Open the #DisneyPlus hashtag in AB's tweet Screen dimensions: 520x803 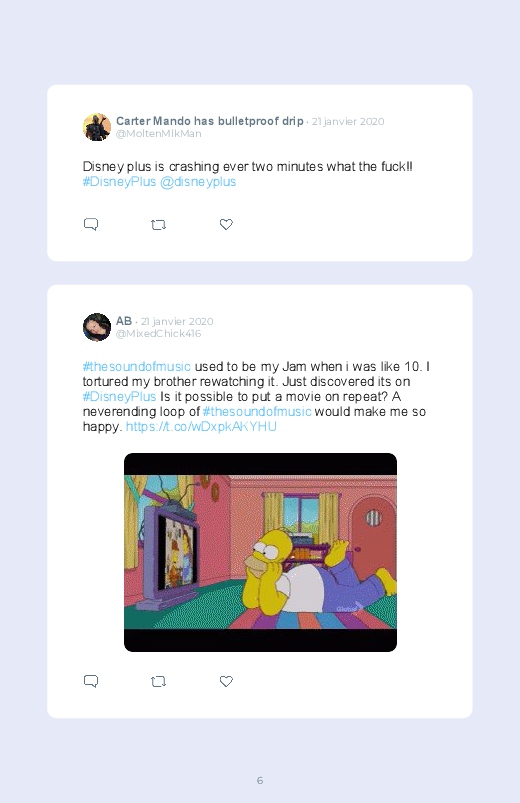(x=119, y=396)
